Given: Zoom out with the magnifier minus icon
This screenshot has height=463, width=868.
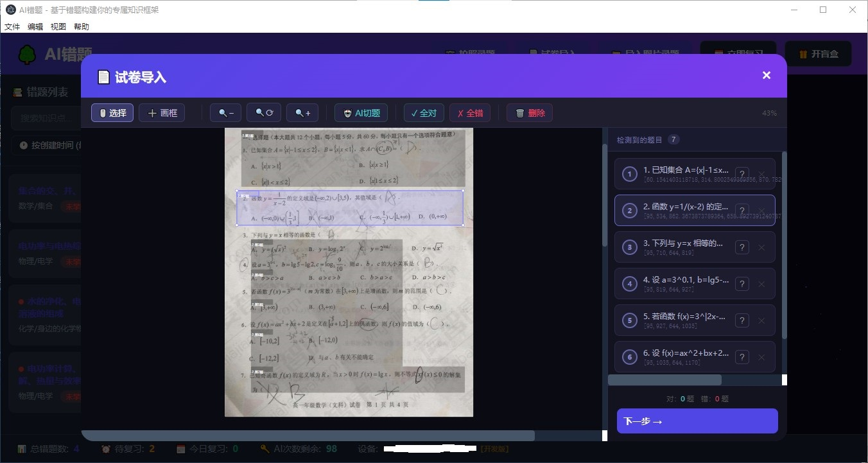Looking at the screenshot, I should [x=226, y=113].
